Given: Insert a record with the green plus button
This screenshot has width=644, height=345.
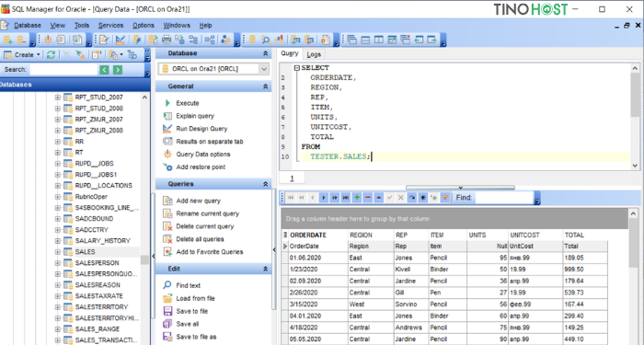Looking at the screenshot, I should (x=357, y=198).
